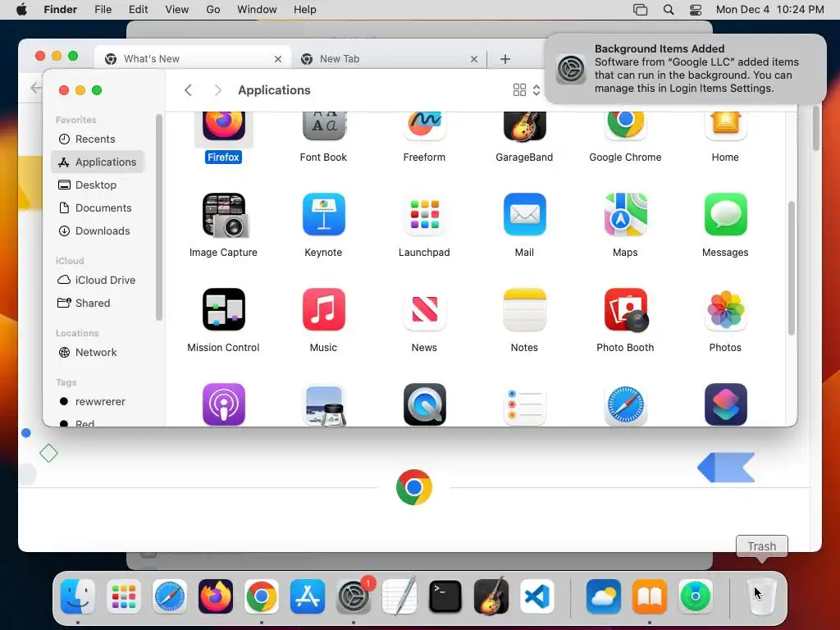
Task: Open the Apple menu
Action: [21, 10]
